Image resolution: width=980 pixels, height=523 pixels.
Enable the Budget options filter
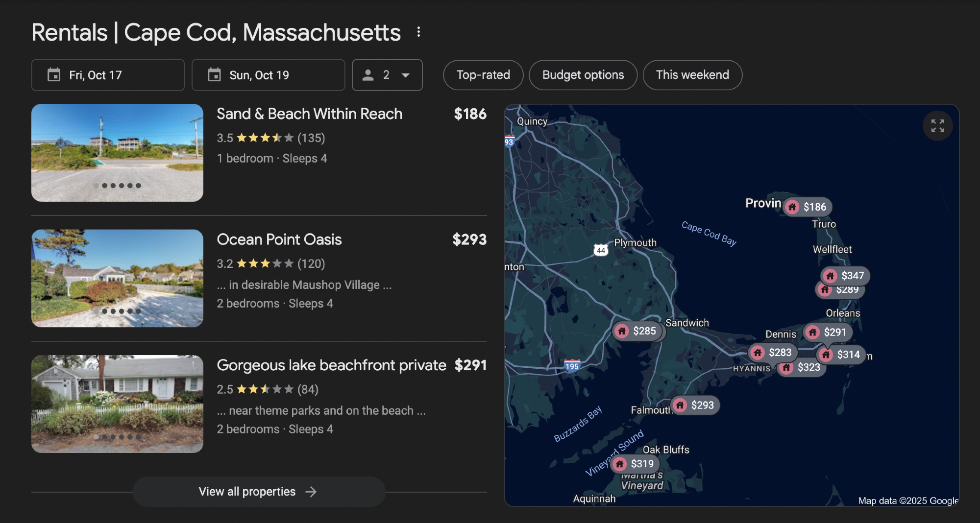(583, 75)
